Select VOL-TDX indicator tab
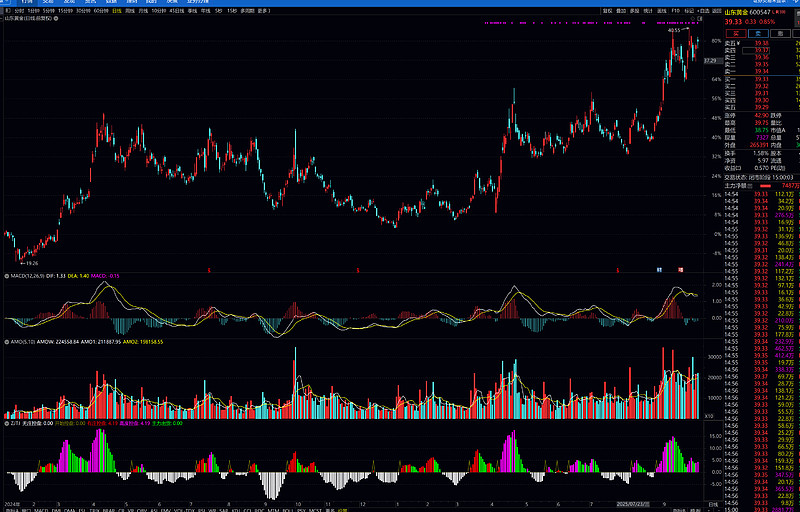This screenshot has width=800, height=512. 184,509
